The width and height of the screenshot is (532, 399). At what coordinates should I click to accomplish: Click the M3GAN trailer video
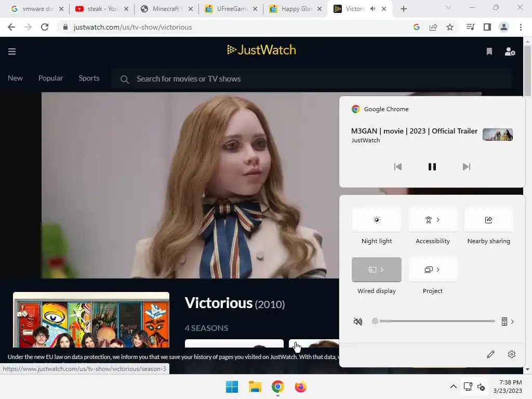(x=190, y=185)
